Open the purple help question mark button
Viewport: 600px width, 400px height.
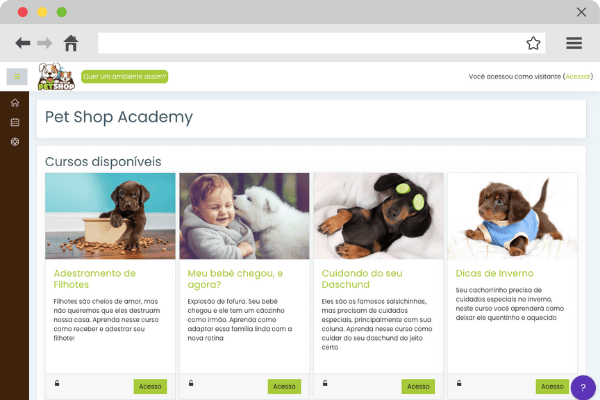coord(583,388)
